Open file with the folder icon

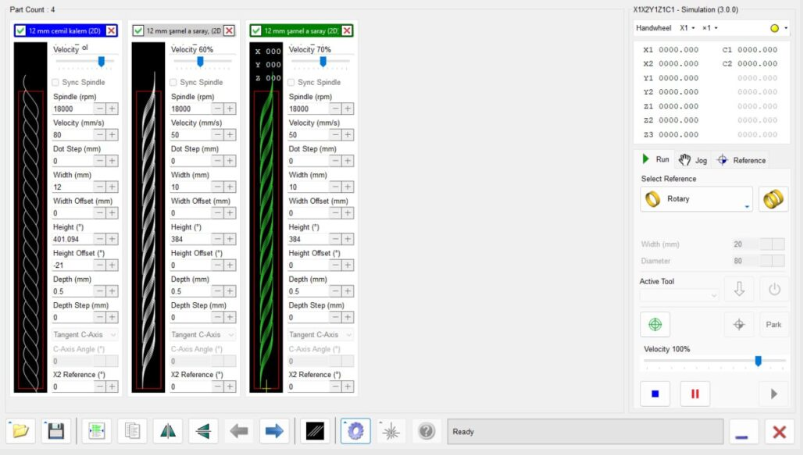tap(20, 431)
